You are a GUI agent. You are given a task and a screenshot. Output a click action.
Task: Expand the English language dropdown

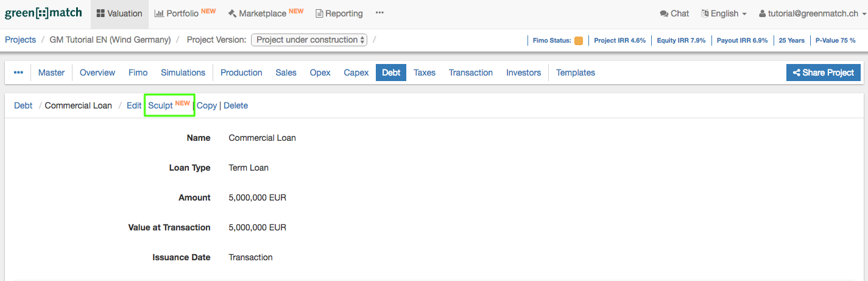click(x=724, y=13)
